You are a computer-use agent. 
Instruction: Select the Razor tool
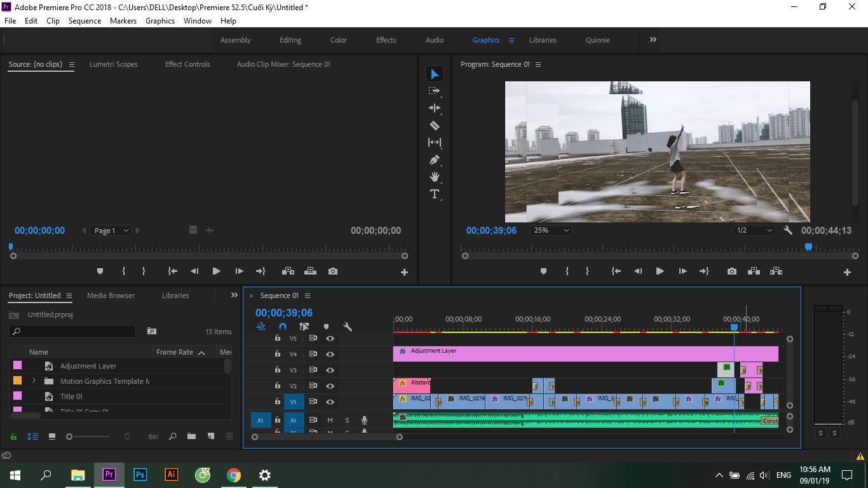click(435, 126)
